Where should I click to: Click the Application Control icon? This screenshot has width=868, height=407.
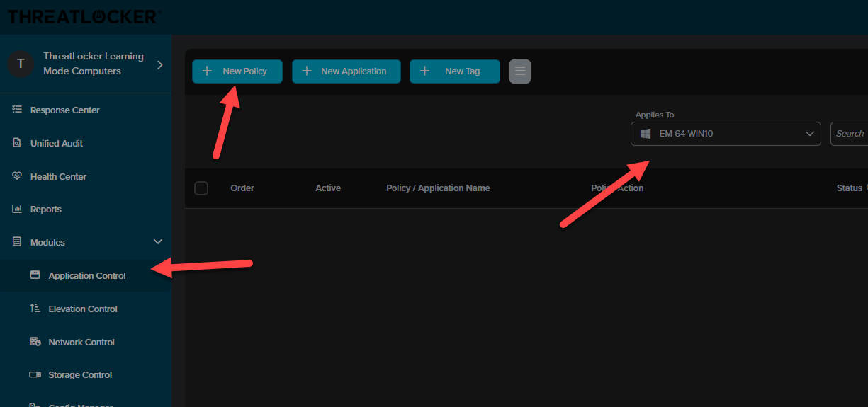35,275
